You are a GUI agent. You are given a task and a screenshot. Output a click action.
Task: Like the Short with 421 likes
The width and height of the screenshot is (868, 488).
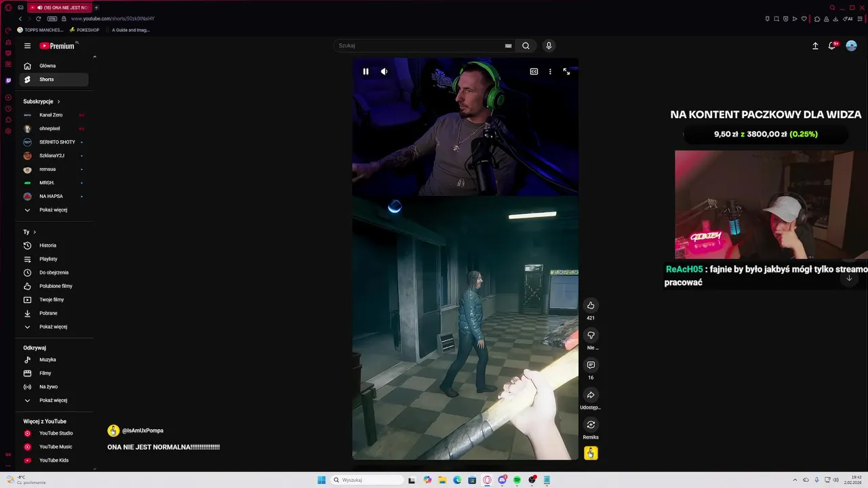(591, 305)
